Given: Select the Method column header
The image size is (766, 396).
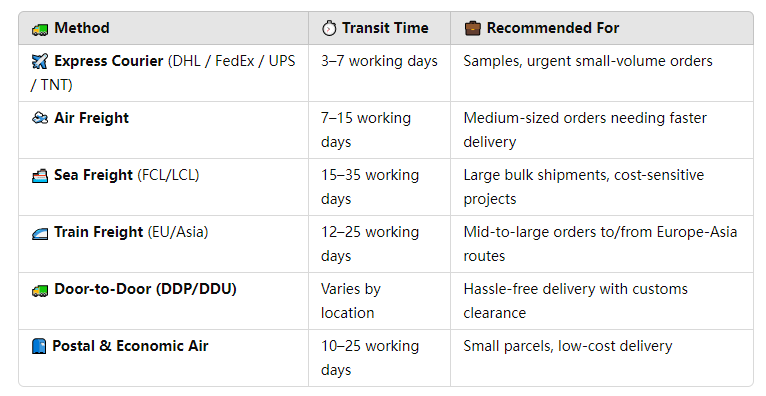Looking at the screenshot, I should pos(164,28).
